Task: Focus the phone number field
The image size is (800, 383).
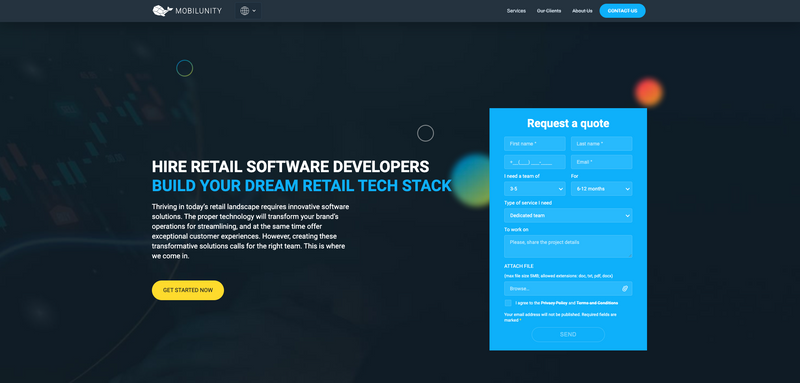Action: point(535,162)
